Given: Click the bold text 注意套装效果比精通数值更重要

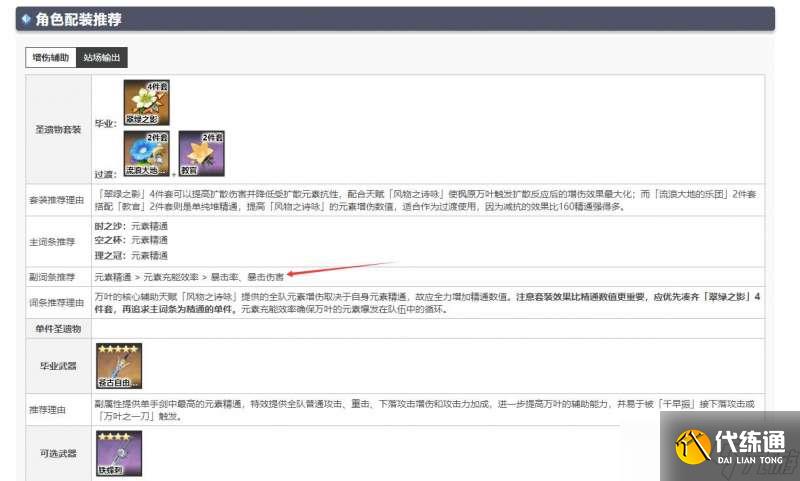Looking at the screenshot, I should click(x=580, y=296).
